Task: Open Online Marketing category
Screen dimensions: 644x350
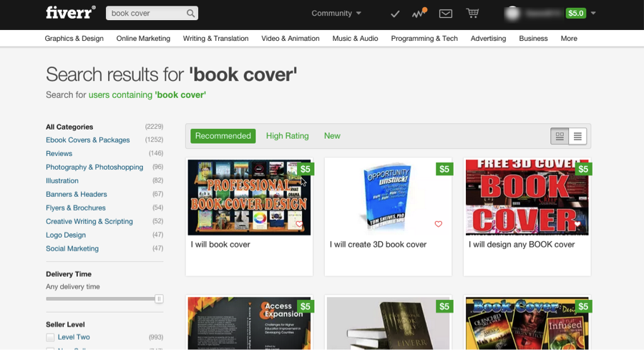Action: pyautogui.click(x=143, y=38)
